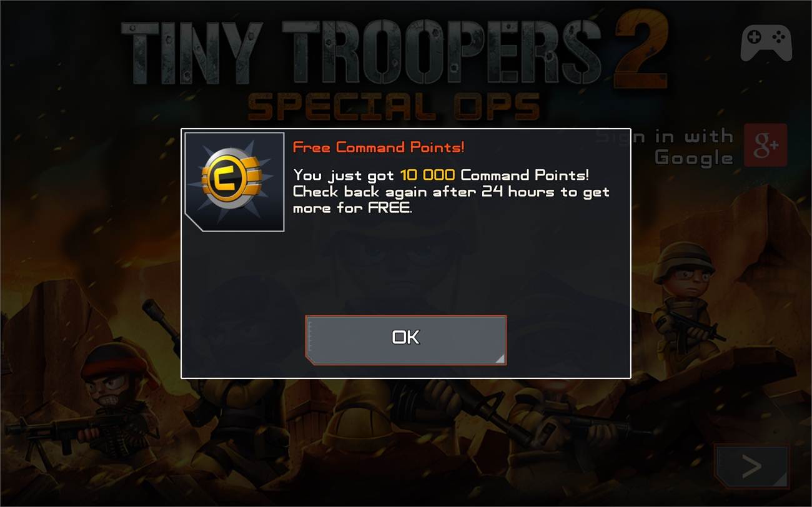The height and width of the screenshot is (507, 812).
Task: Click the word 'FREE' in message
Action: click(x=389, y=209)
